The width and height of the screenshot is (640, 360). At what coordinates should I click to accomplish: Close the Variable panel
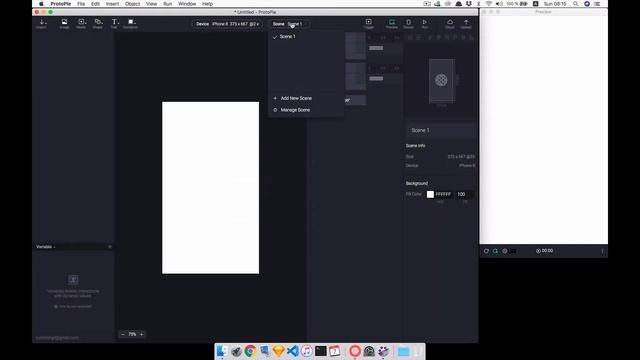(x=110, y=247)
